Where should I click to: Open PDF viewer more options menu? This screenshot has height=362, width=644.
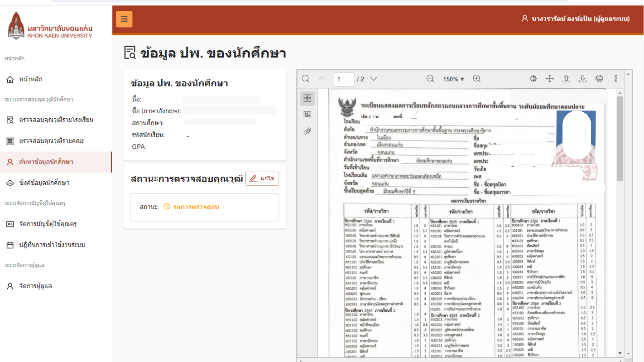[x=615, y=79]
